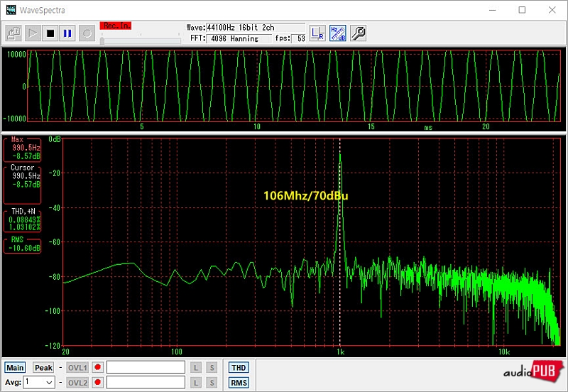The width and height of the screenshot is (568, 392).
Task: Click the red record dot beside OVL2
Action: coord(98,383)
